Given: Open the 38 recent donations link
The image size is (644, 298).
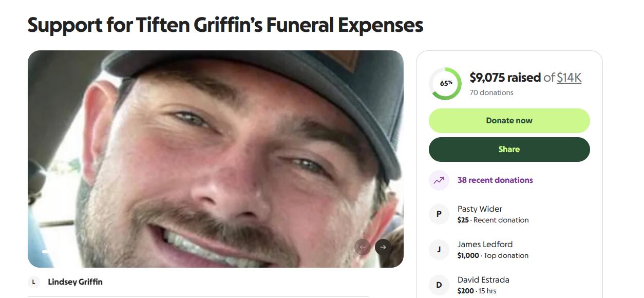Looking at the screenshot, I should (x=495, y=180).
